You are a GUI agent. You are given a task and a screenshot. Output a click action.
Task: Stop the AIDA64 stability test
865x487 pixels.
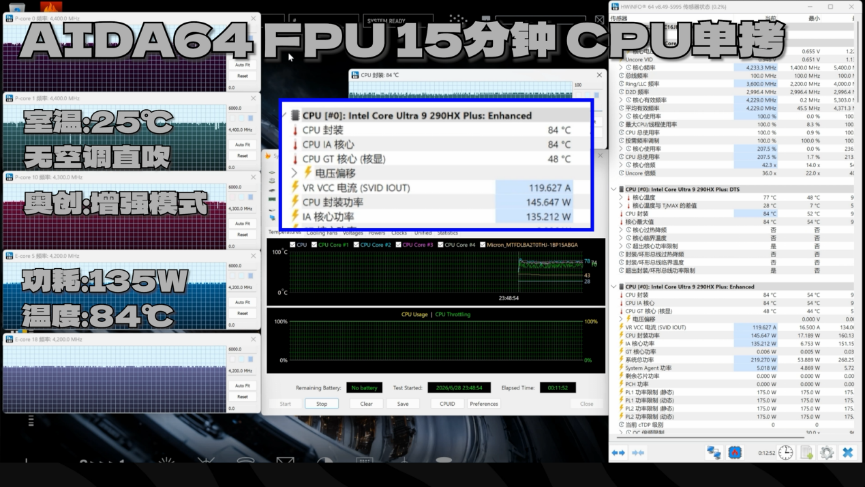pyautogui.click(x=322, y=404)
